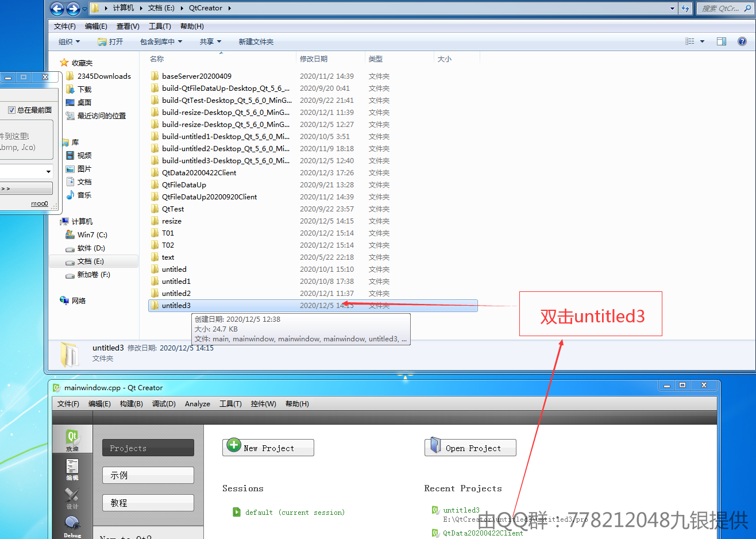Switch to Qt Creator Edit mode icon
This screenshot has width=756, height=539.
pos(72,469)
